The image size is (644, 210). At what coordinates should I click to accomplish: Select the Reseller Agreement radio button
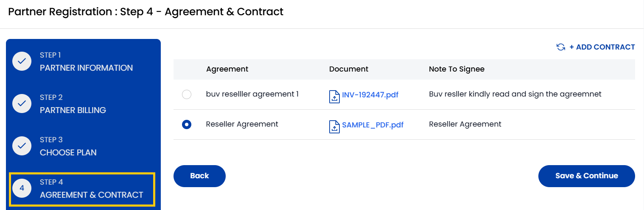coord(187,124)
